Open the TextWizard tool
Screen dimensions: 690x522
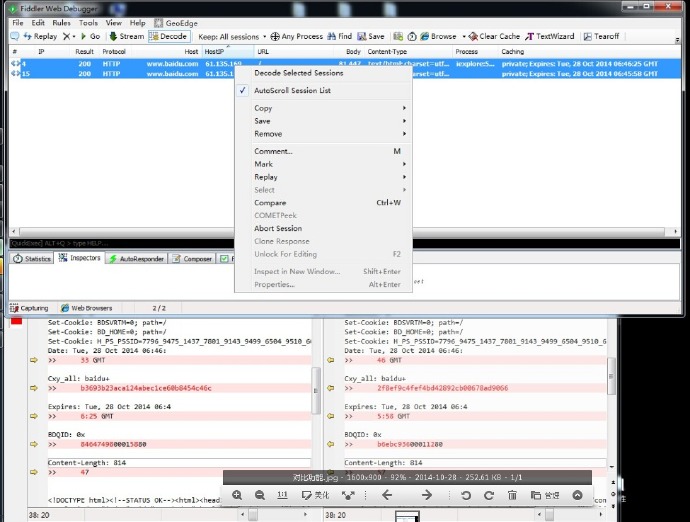pyautogui.click(x=550, y=37)
